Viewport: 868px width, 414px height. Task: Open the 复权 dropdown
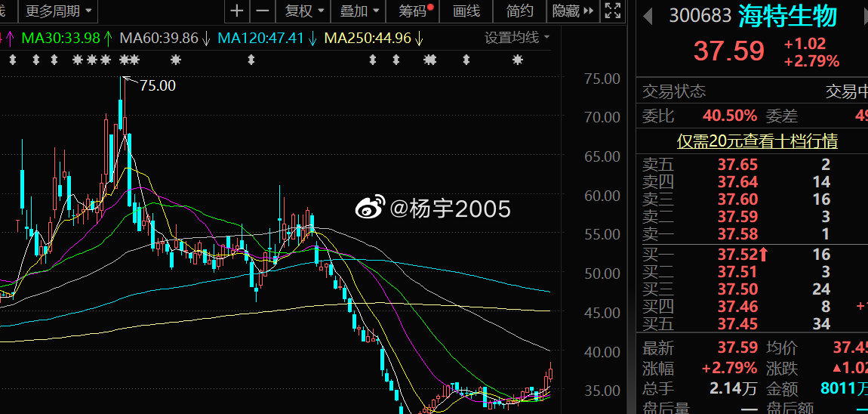coord(303,11)
